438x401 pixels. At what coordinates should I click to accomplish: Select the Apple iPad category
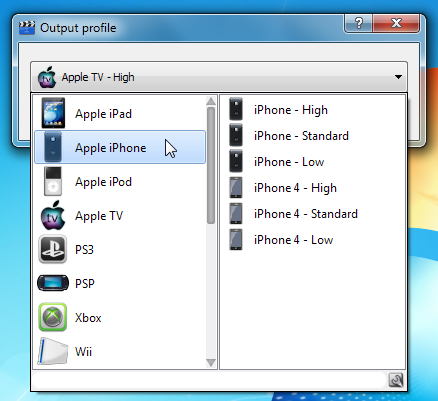click(x=120, y=113)
